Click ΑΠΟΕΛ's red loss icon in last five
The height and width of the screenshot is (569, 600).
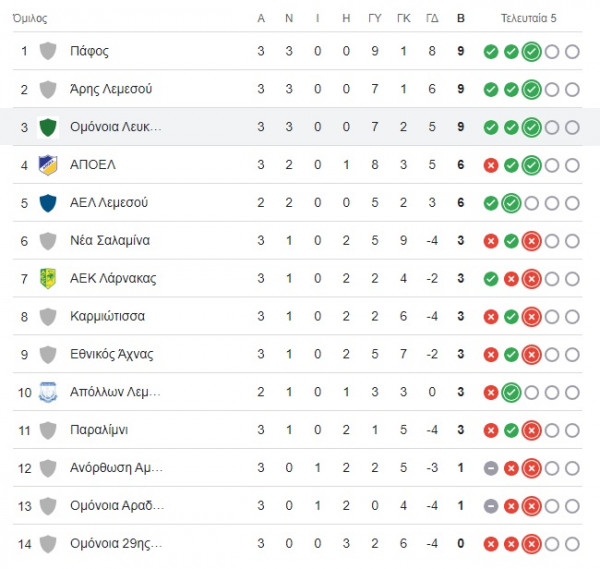tap(491, 166)
